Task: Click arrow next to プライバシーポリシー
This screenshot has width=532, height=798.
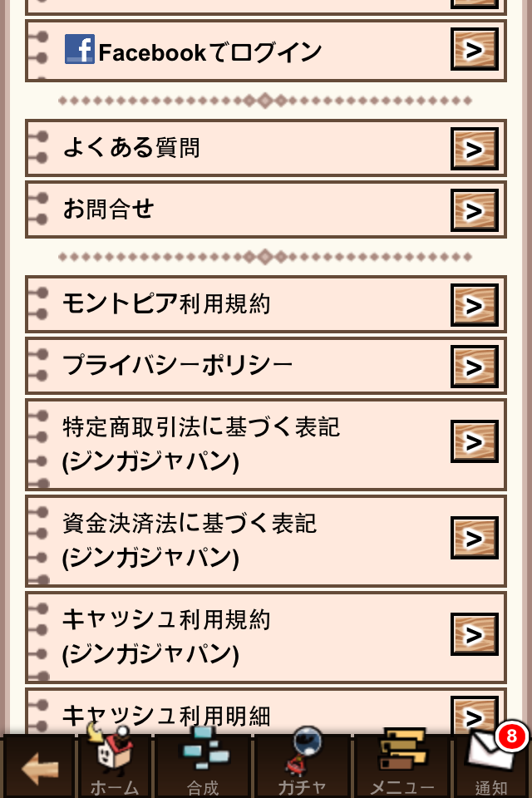Action: point(474,367)
